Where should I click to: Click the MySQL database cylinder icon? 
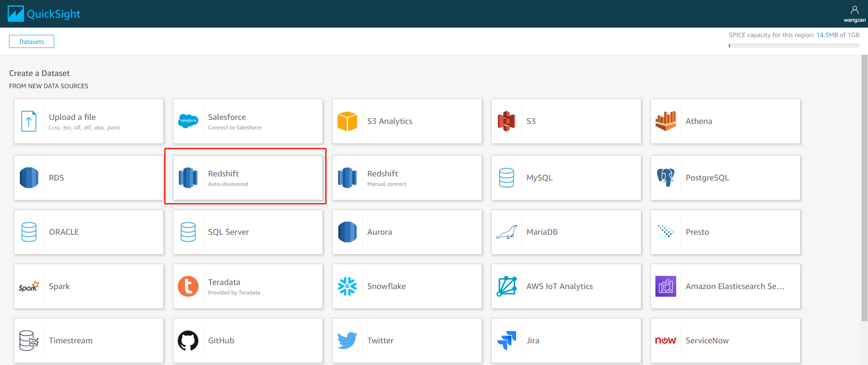[507, 178]
